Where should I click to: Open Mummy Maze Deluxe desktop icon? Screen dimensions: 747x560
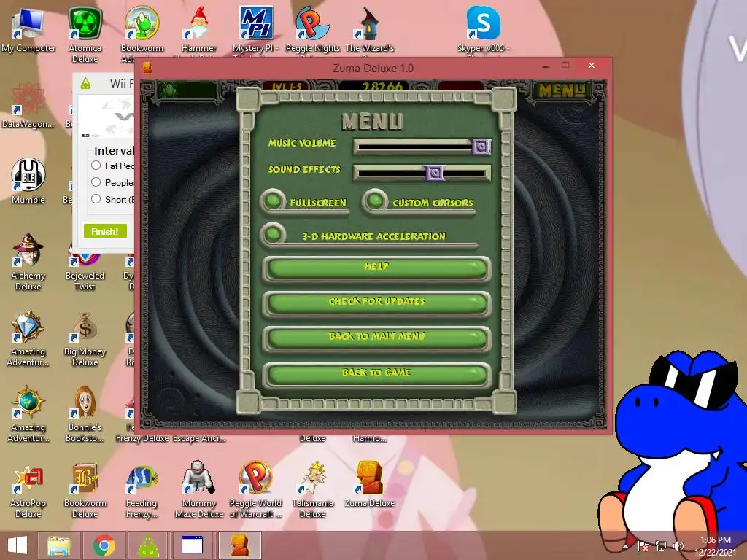[x=198, y=490]
